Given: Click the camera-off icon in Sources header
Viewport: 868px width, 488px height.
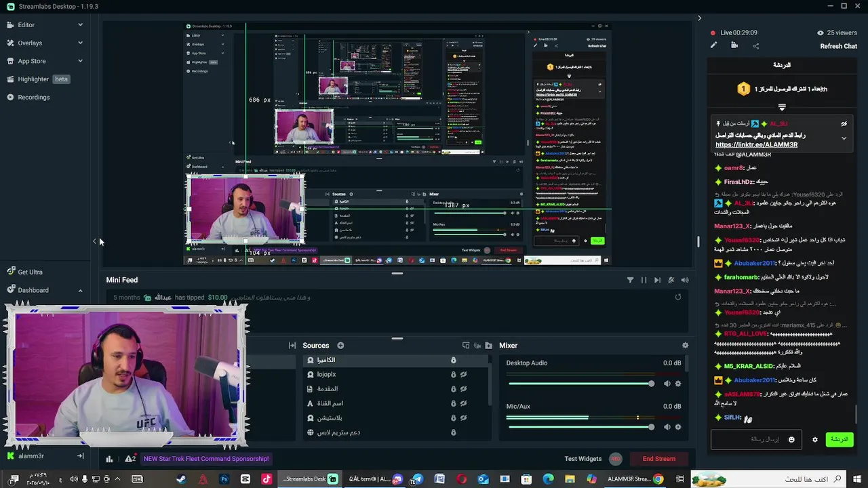Looking at the screenshot, I should (x=477, y=346).
